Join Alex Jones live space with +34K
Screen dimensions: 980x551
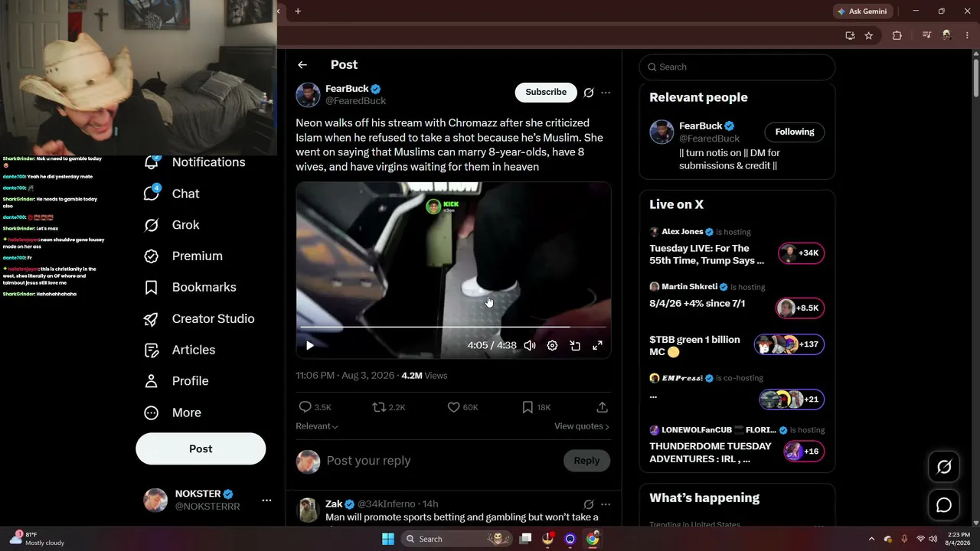(801, 253)
